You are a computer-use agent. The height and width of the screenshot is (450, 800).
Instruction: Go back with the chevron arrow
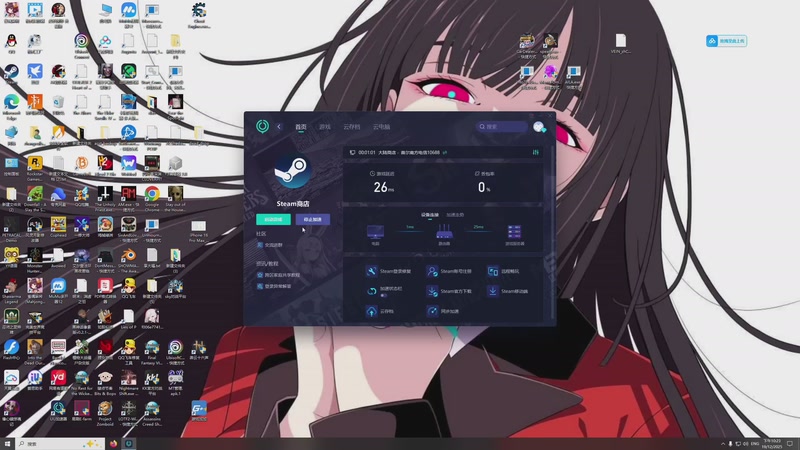(x=279, y=127)
